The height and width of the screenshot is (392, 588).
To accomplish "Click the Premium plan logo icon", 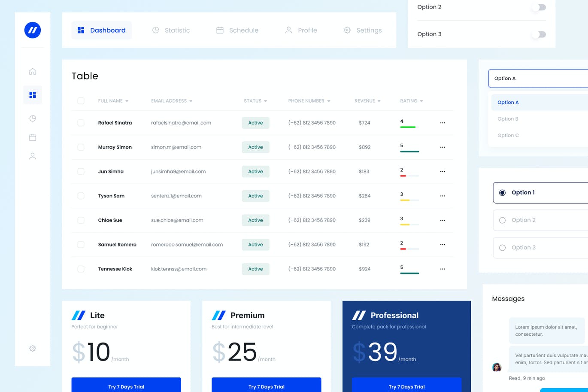I will click(219, 316).
